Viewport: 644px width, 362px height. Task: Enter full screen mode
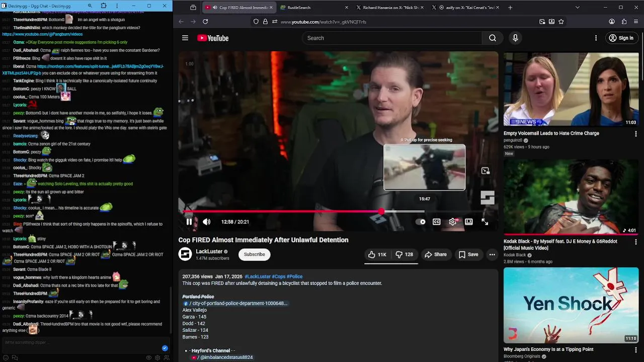485,222
